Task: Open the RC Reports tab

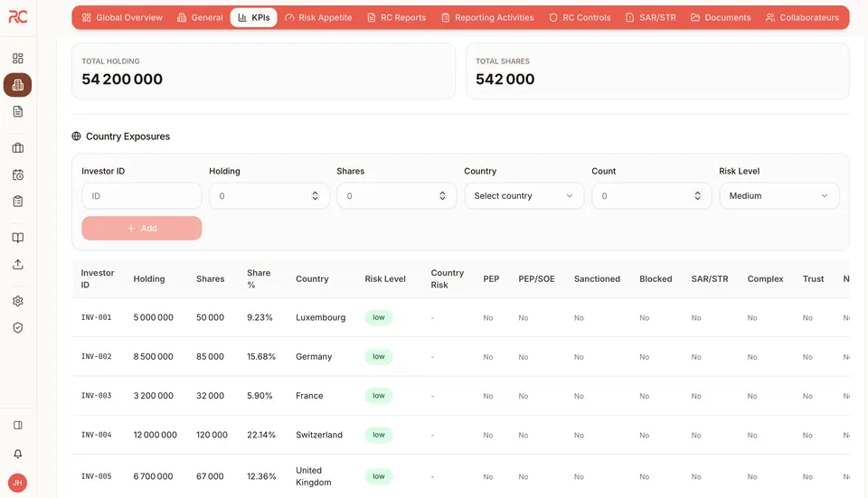Action: click(x=396, y=18)
